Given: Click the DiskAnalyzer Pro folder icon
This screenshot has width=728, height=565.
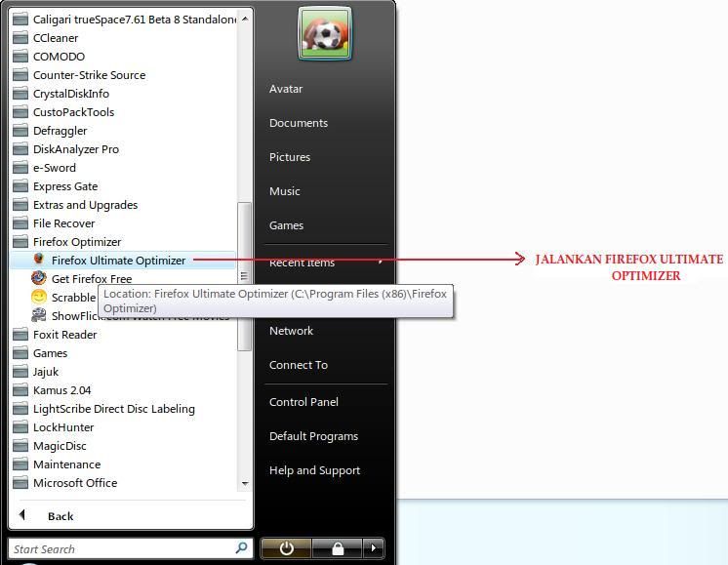Looking at the screenshot, I should [20, 149].
